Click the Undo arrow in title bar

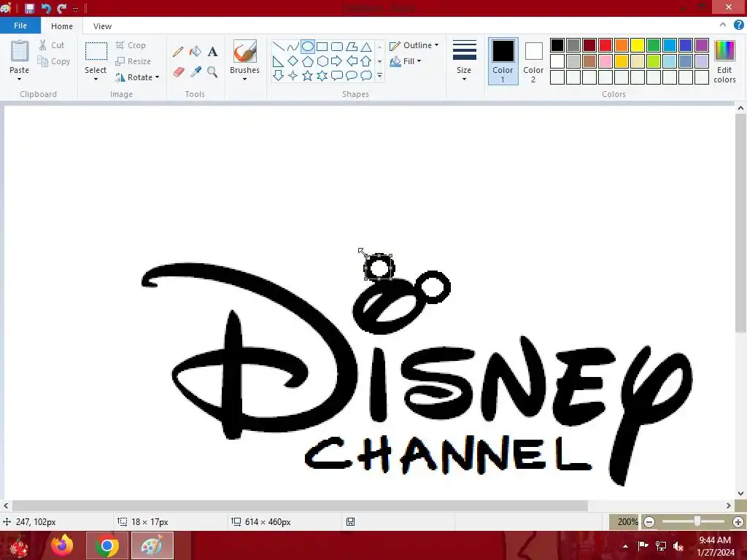point(46,8)
